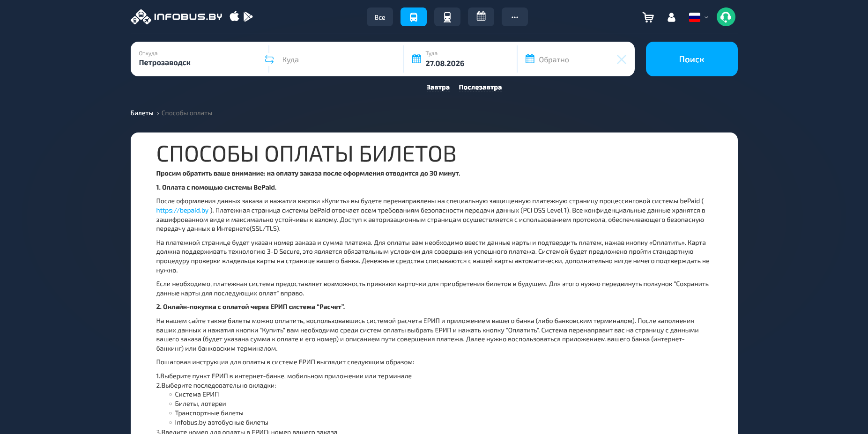The width and height of the screenshot is (868, 434).
Task: Click the heading 'СПОСОБЫ ОПЛАТЫ БИЛЕТОВ'
Action: click(306, 154)
